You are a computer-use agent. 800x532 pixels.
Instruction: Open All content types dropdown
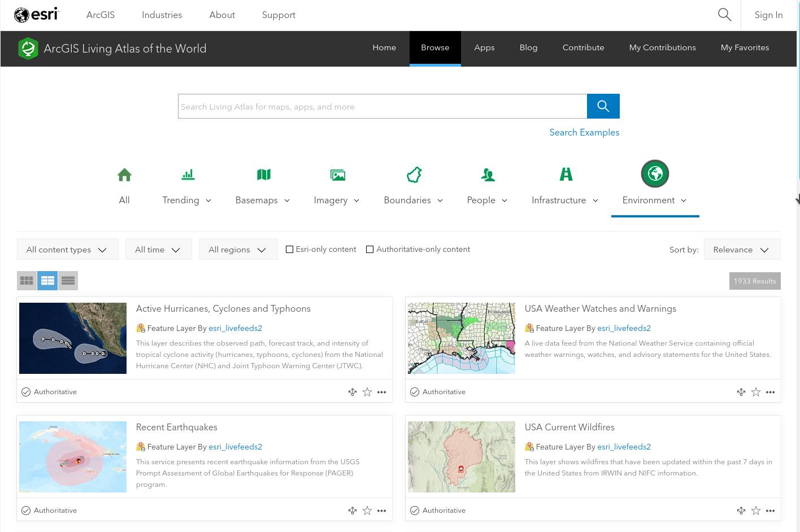68,249
